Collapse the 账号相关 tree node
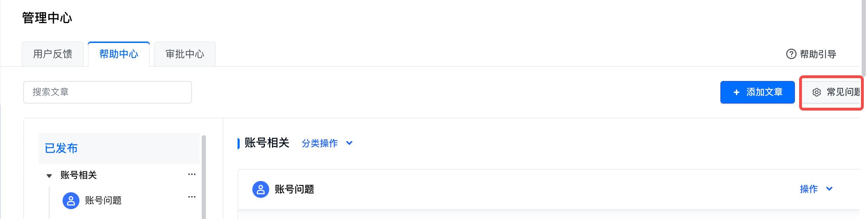This screenshot has height=219, width=868. 49,176
